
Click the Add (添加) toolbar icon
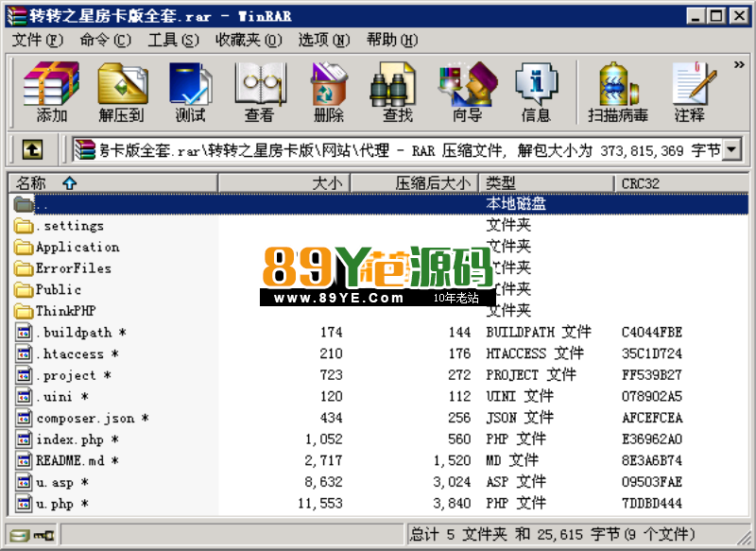click(51, 91)
